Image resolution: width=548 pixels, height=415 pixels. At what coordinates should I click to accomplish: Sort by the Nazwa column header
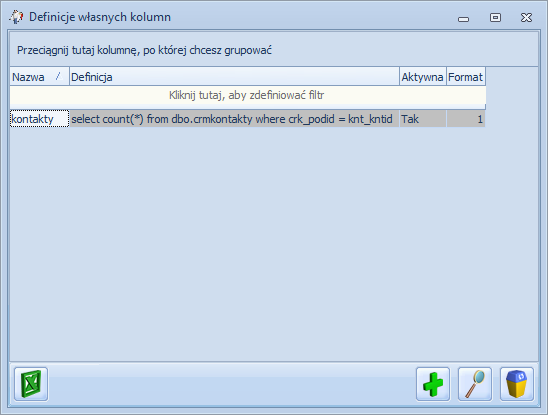click(x=39, y=77)
